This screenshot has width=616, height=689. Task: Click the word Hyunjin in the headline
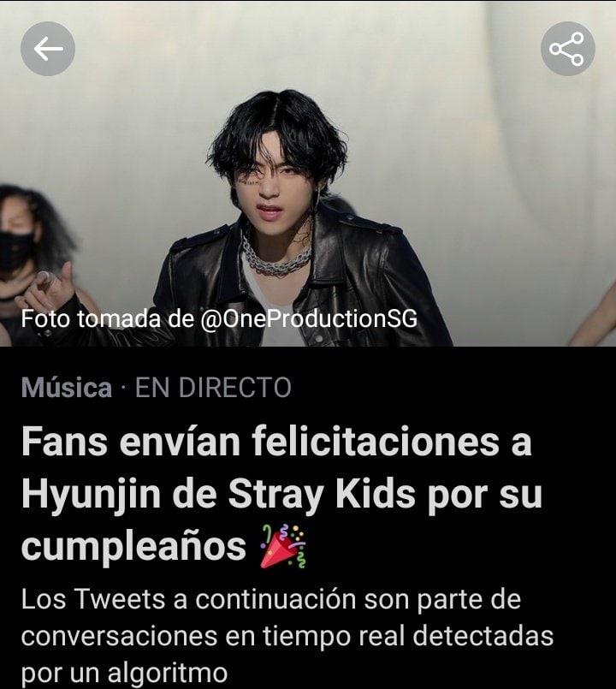pos(91,495)
